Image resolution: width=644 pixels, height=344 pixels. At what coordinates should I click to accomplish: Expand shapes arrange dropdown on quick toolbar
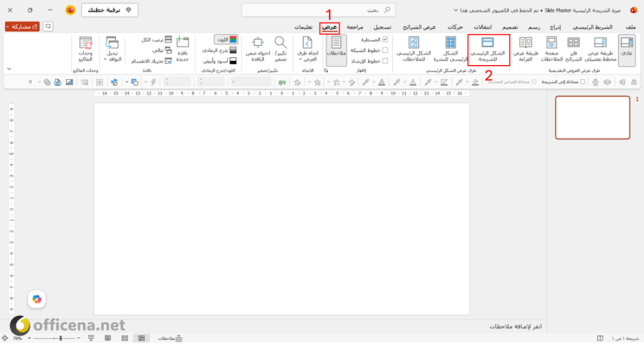point(126,82)
